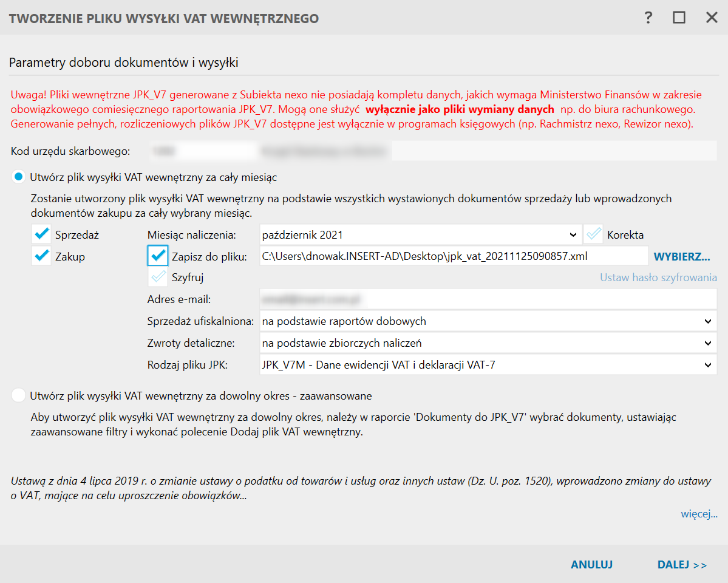Maximize the dialog window

[x=679, y=18]
